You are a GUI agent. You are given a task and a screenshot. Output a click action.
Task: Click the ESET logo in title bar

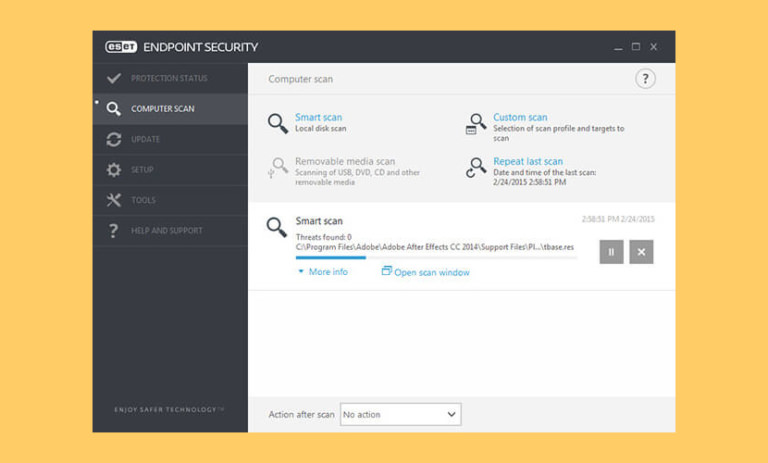tap(121, 47)
